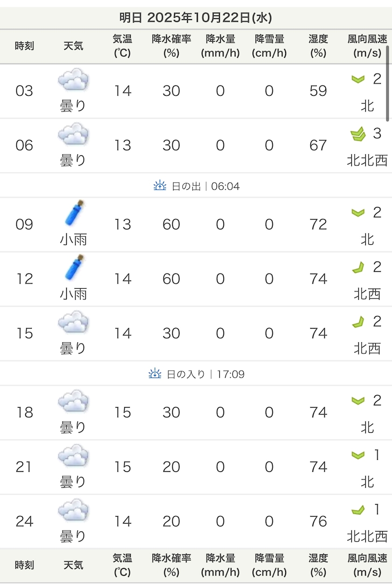
Task: Click the cloudy icon at 15:00
Action: coord(73,322)
